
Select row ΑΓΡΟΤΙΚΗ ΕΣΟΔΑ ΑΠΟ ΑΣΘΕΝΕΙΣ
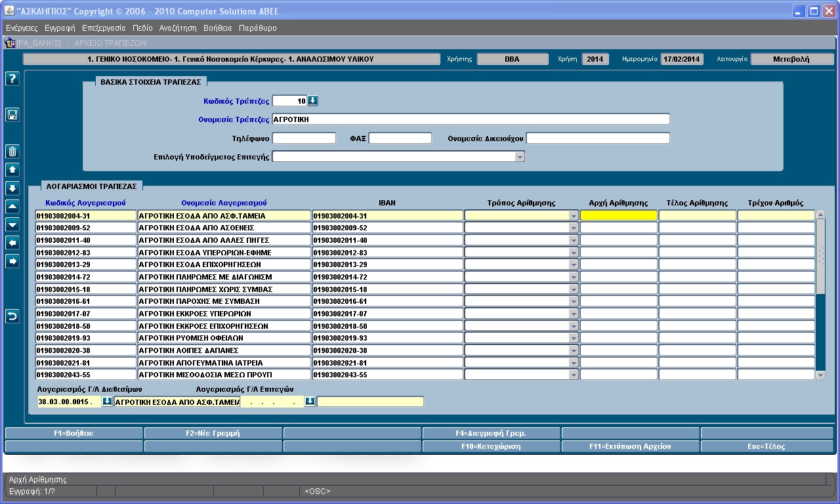pyautogui.click(x=224, y=228)
